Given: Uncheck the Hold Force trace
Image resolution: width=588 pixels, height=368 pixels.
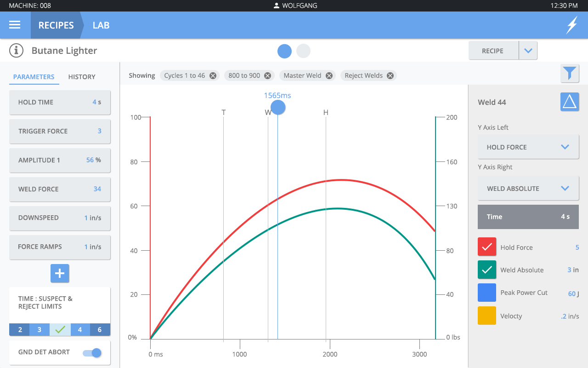Looking at the screenshot, I should [x=486, y=247].
